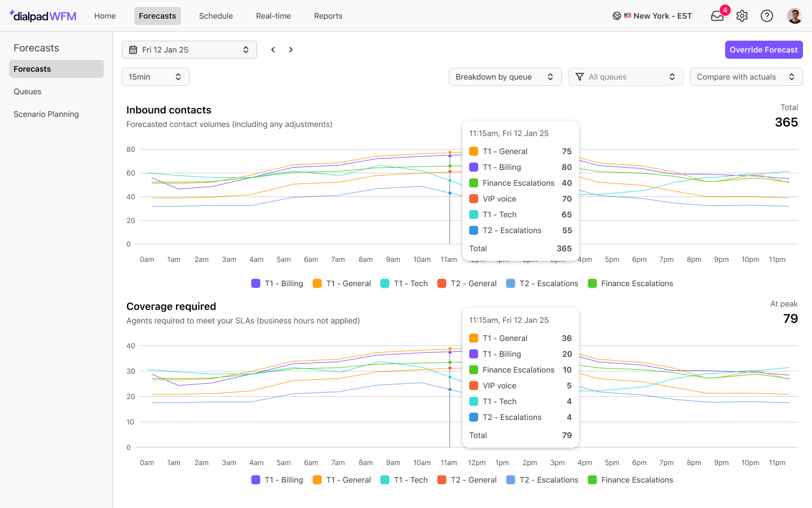Click the Inbound contacts heading
Image resolution: width=812 pixels, height=508 pixels.
[x=169, y=110]
